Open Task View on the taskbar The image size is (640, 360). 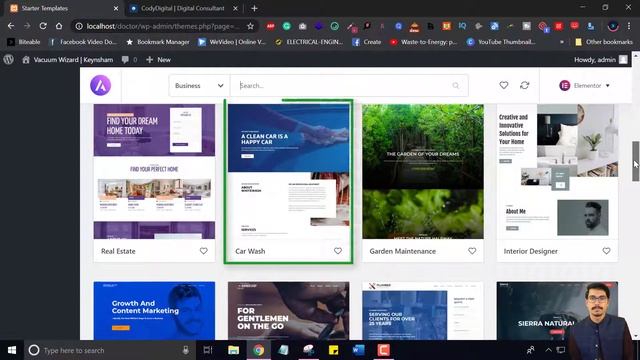click(x=208, y=350)
